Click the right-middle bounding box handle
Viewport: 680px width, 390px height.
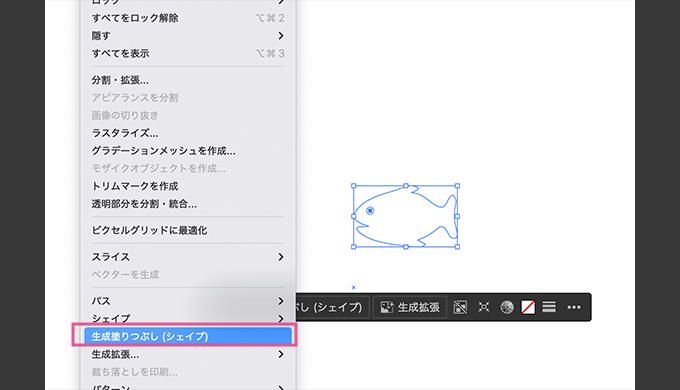(458, 216)
